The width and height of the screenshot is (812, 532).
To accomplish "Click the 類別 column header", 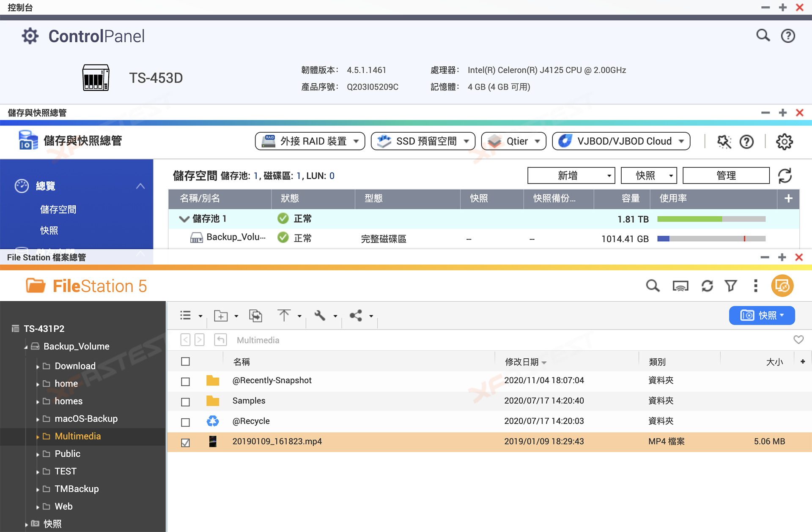I will (657, 362).
